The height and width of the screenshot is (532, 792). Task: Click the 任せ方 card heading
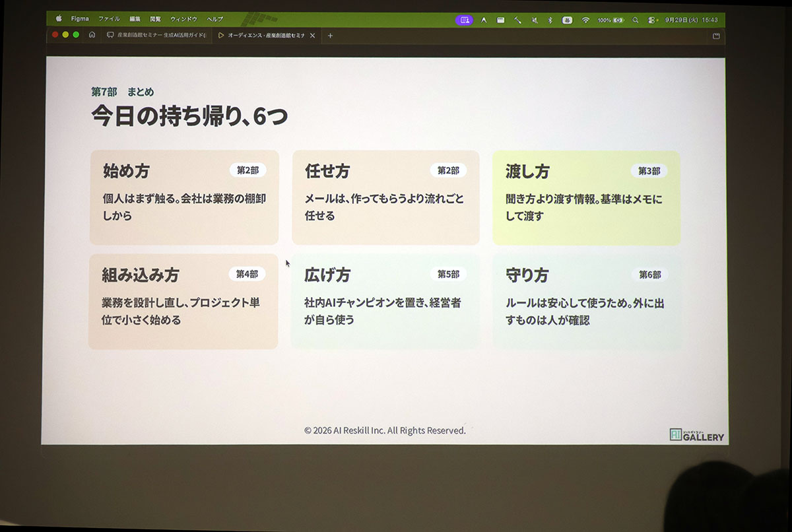point(327,171)
